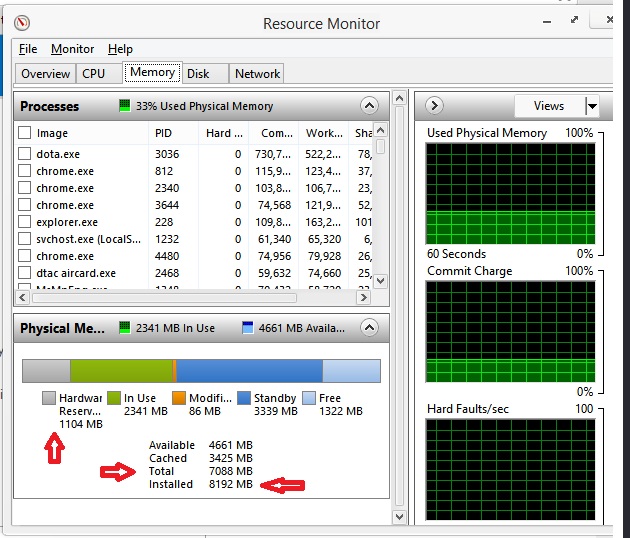The image size is (630, 538).
Task: Sort by the Shareable column header
Action: coord(363,133)
